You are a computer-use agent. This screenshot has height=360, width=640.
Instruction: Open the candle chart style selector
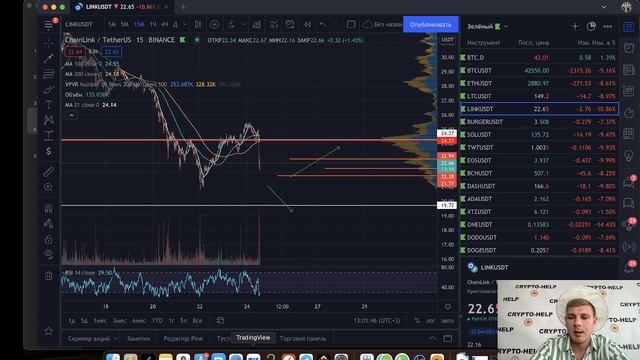click(x=198, y=24)
